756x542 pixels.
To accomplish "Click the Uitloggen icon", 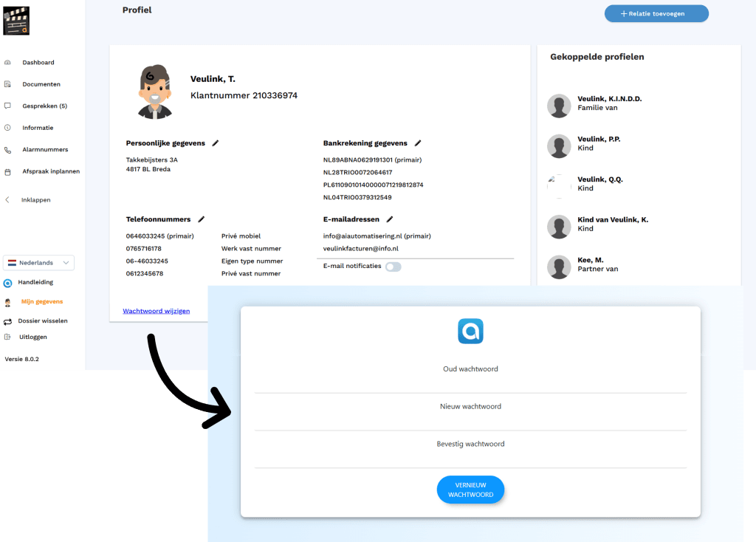I will click(x=7, y=337).
